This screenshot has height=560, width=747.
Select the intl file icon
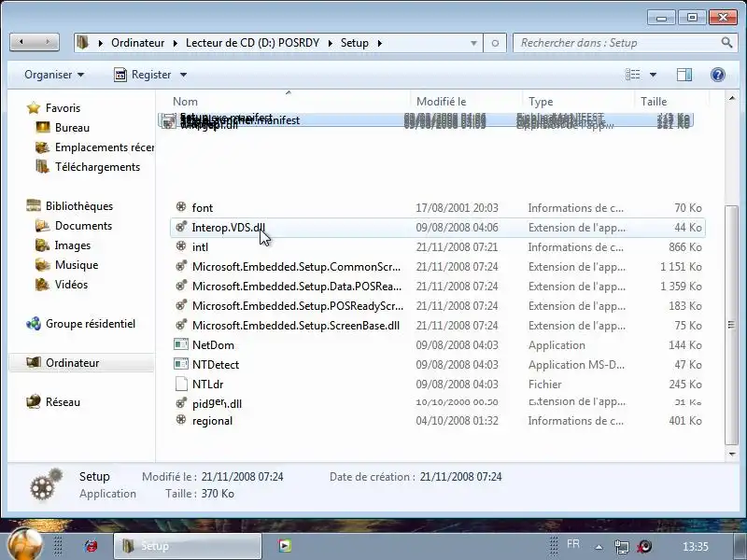[181, 245]
